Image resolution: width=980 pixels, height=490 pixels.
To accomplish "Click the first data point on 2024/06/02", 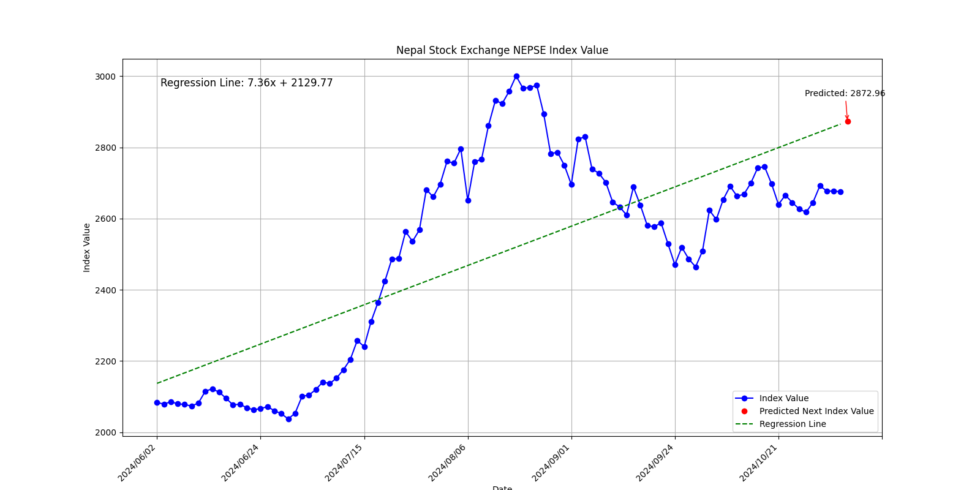I will pyautogui.click(x=157, y=402).
